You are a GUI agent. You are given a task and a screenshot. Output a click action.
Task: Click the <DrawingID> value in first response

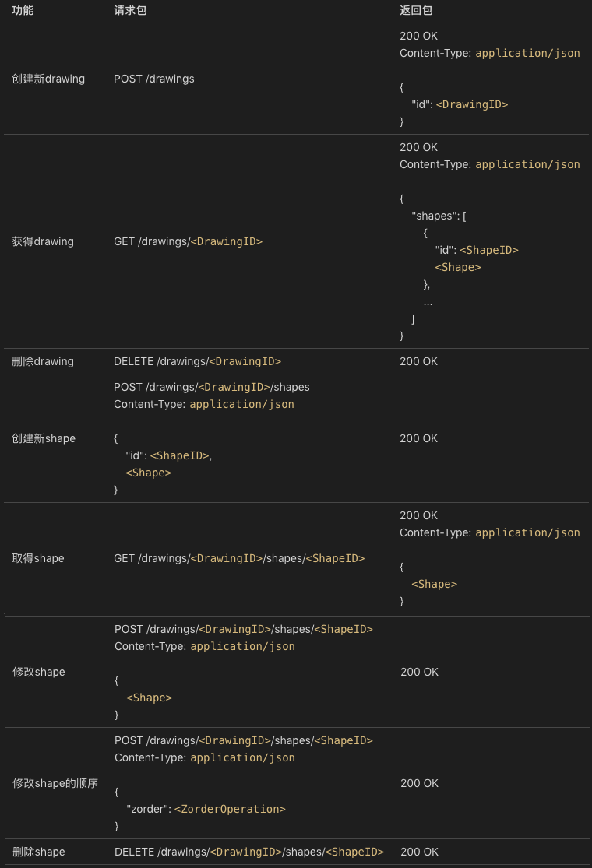(472, 104)
